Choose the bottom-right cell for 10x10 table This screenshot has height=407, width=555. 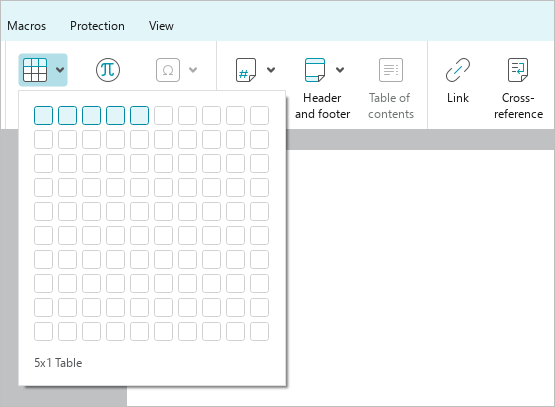click(x=259, y=332)
